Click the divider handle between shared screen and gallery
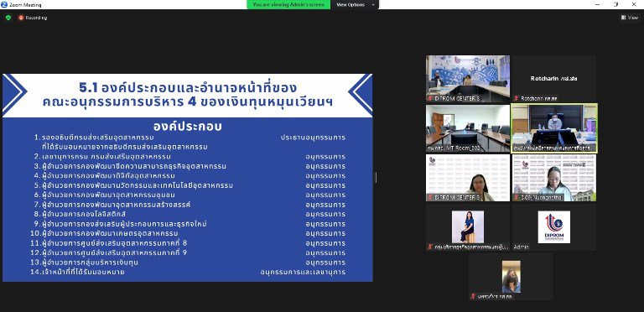 coord(376,177)
